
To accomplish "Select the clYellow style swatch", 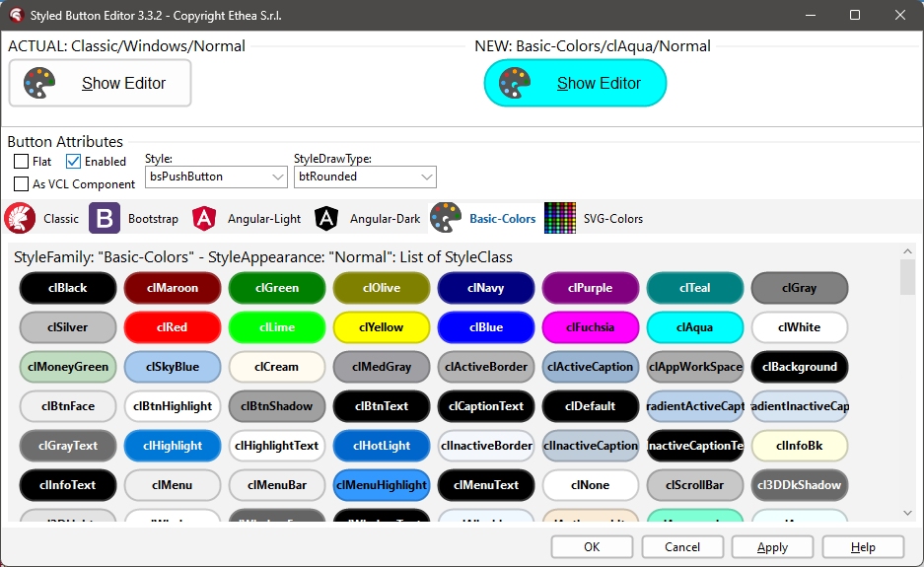I will pos(382,327).
